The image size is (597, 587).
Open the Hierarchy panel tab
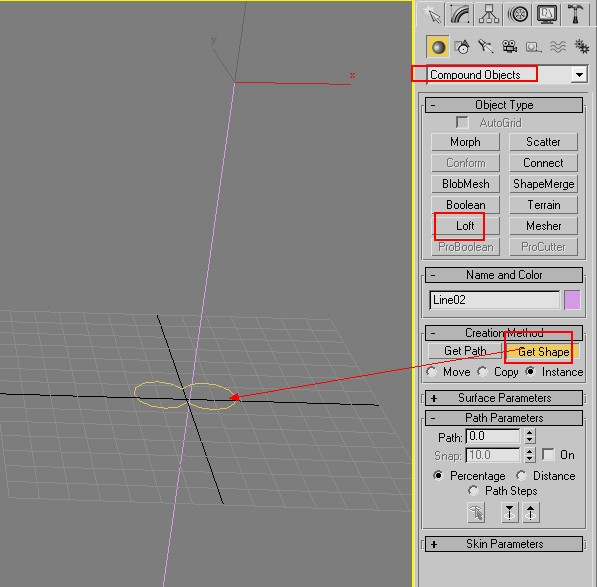tap(489, 14)
